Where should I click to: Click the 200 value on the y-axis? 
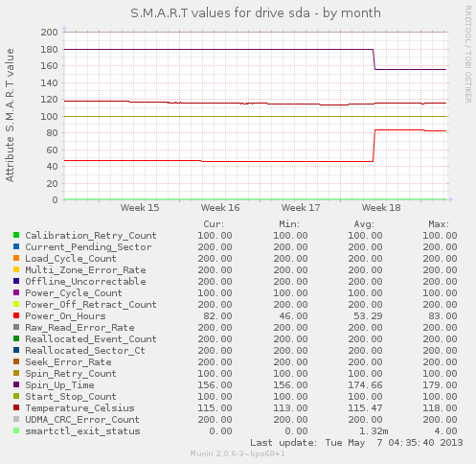tap(49, 33)
